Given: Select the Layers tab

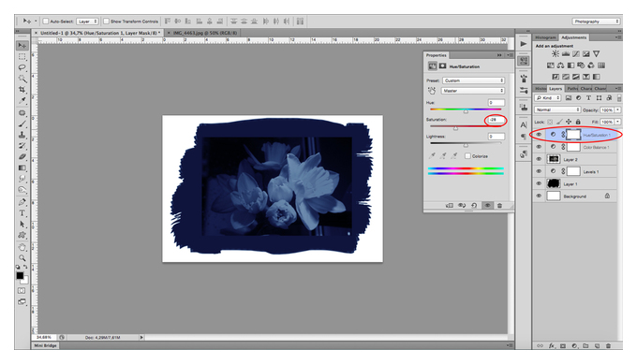Looking at the screenshot, I should (556, 89).
